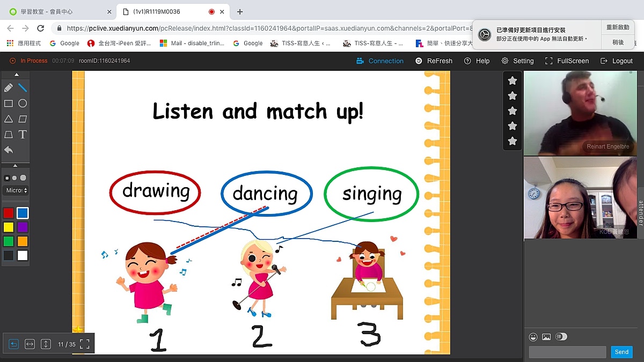
Task: Collapse the drawing tools panel with top arrow
Action: (16, 75)
